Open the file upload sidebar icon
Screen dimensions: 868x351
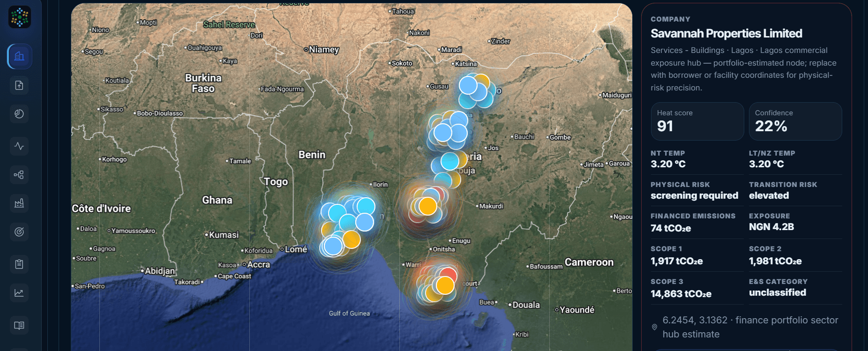point(19,85)
